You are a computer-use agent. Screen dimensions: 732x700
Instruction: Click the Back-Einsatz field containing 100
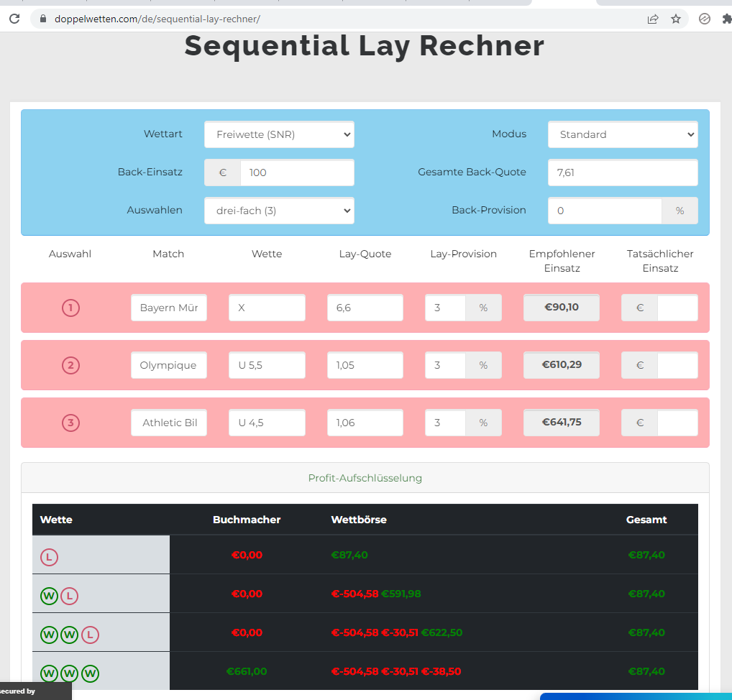click(296, 172)
